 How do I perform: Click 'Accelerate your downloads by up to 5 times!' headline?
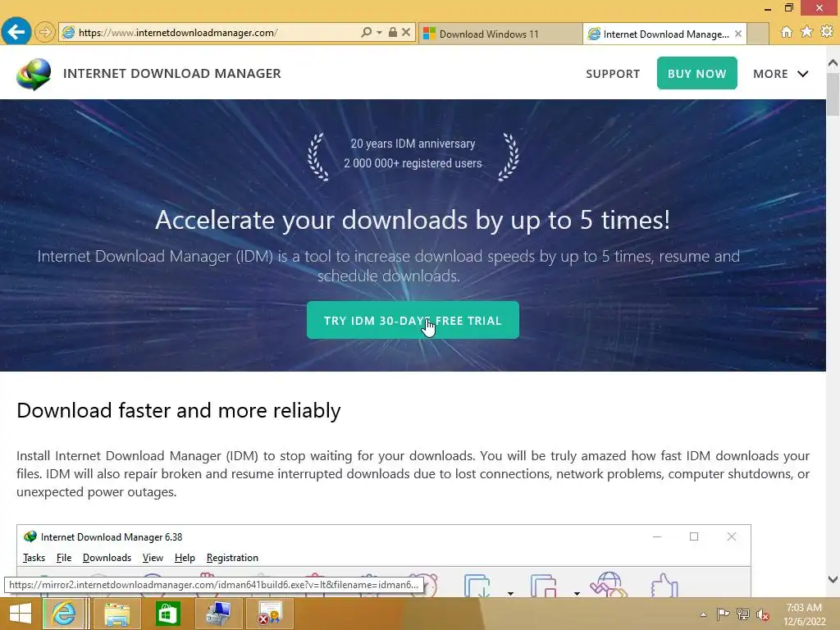(413, 220)
